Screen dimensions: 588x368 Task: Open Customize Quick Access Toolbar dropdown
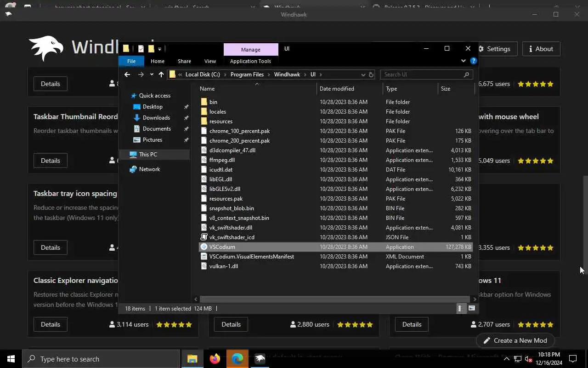pyautogui.click(x=159, y=49)
